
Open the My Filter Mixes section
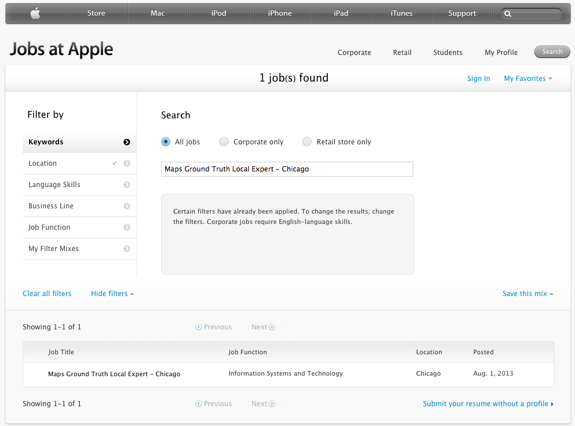(80, 249)
